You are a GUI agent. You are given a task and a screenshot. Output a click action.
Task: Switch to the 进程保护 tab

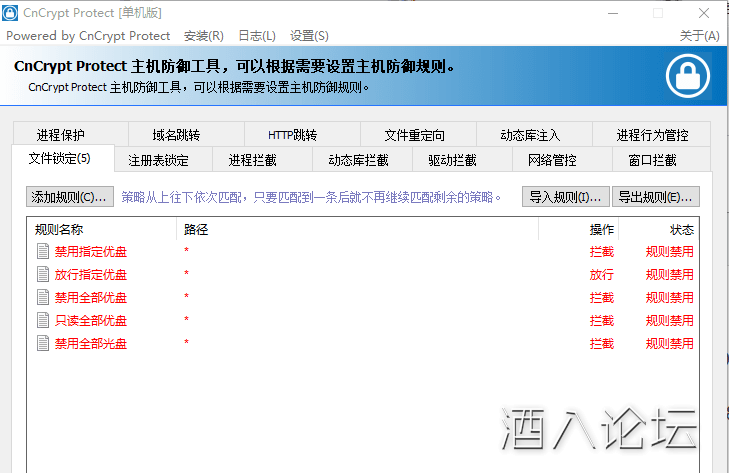[71, 134]
